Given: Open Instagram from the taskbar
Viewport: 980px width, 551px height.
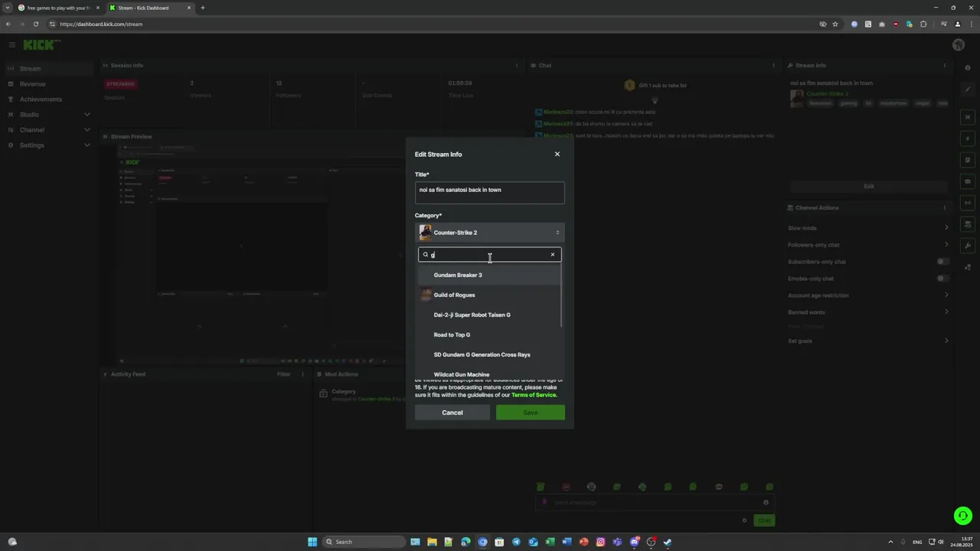Looking at the screenshot, I should (x=600, y=542).
